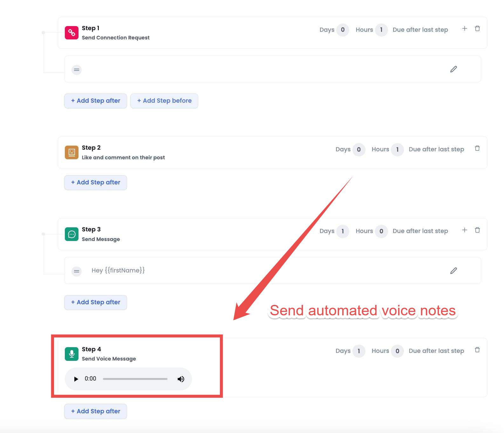Viewport: 504px width, 433px height.
Task: Click the 0:00 audio time display
Action: pyautogui.click(x=90, y=379)
